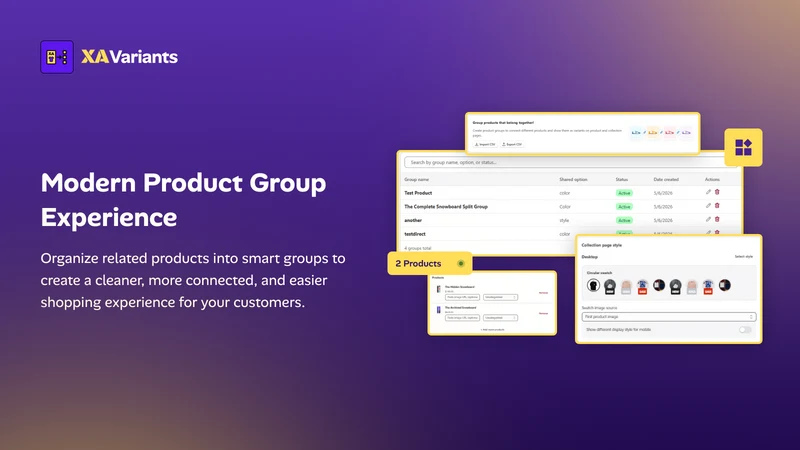Viewport: 800px width, 450px height.
Task: Toggle different display style for mobile
Action: point(745,330)
